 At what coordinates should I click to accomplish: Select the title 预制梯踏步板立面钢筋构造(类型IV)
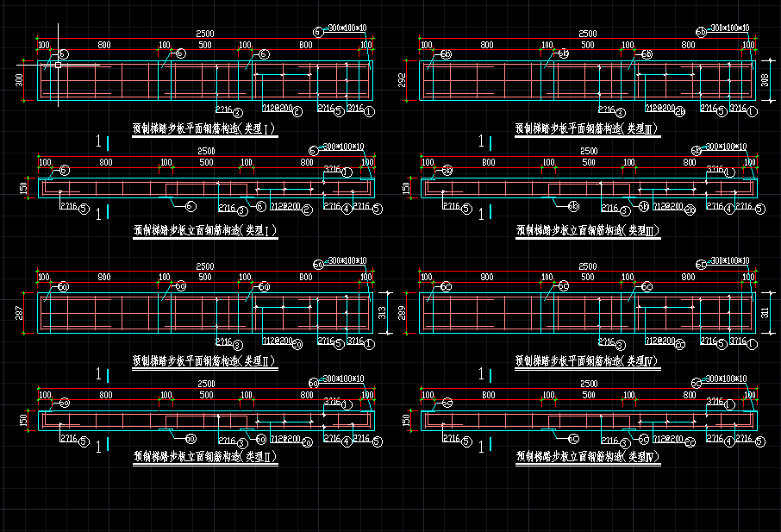point(588,456)
